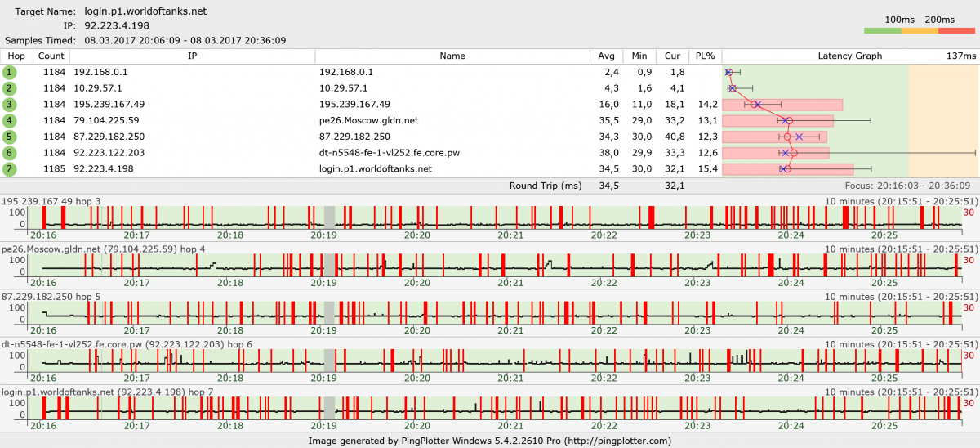Click the Name column header
This screenshot has height=448, width=980.
pyautogui.click(x=452, y=56)
